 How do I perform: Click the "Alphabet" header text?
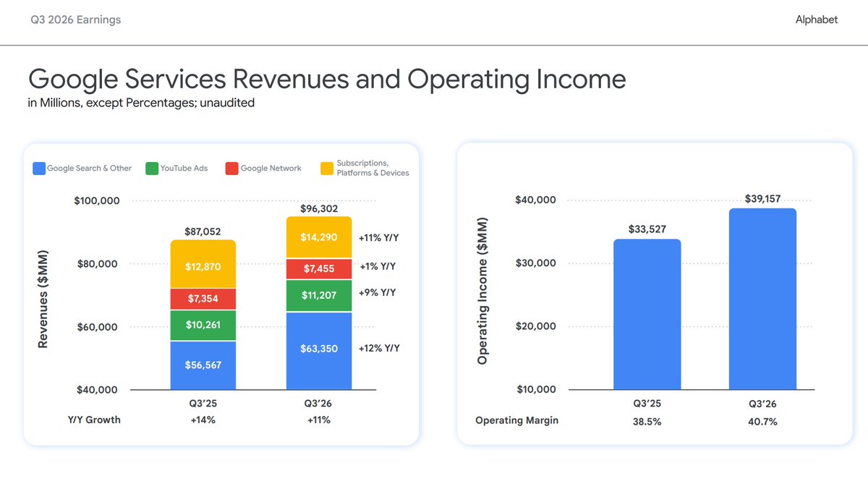(x=817, y=20)
